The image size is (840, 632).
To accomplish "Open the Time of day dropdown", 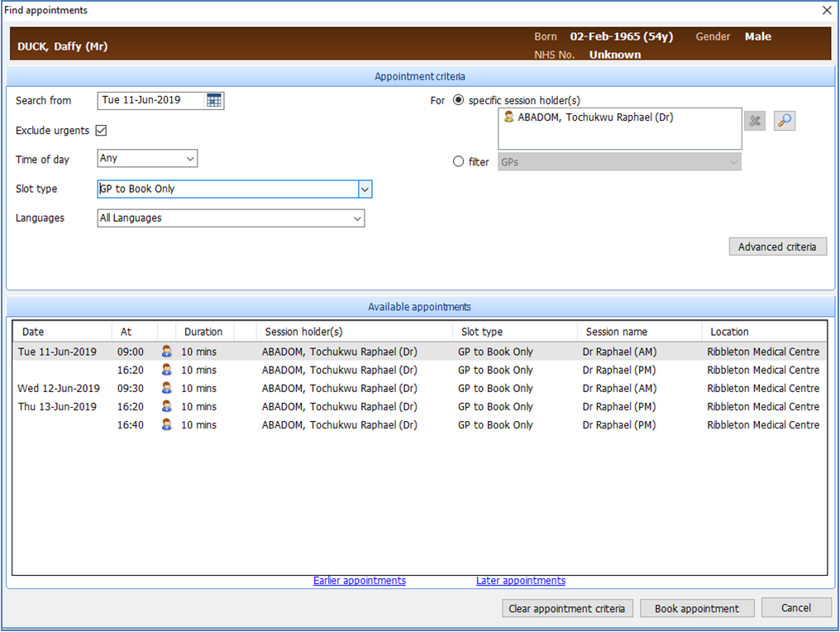I will pos(147,158).
